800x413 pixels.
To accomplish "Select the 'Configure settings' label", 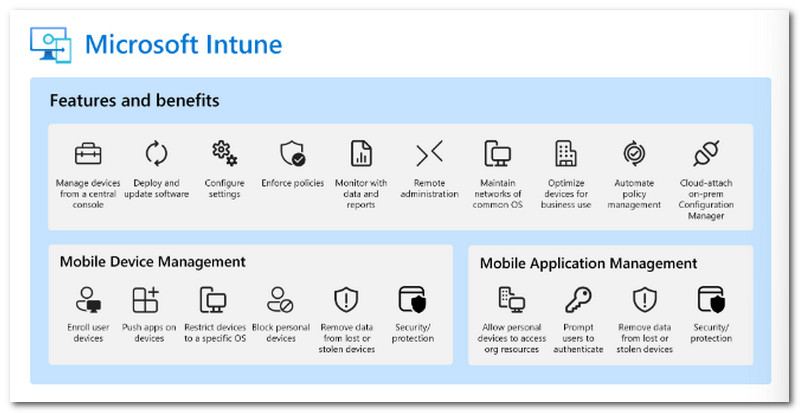I will pos(224,188).
